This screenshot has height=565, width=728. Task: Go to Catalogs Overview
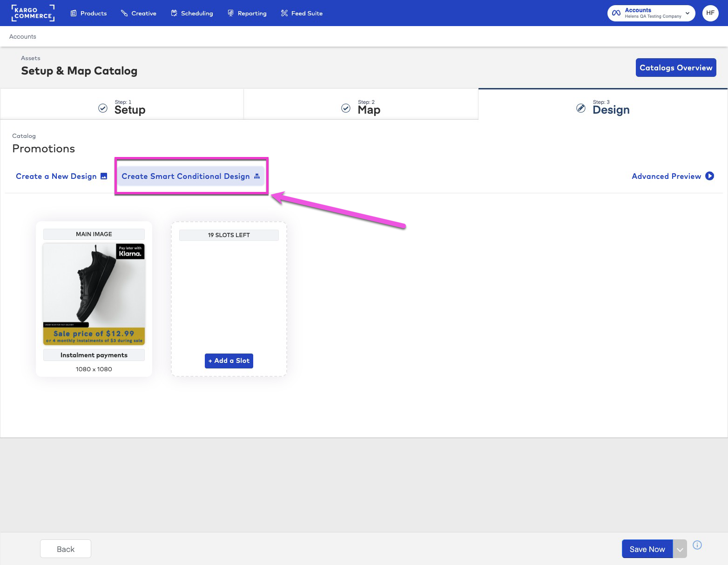pyautogui.click(x=675, y=68)
